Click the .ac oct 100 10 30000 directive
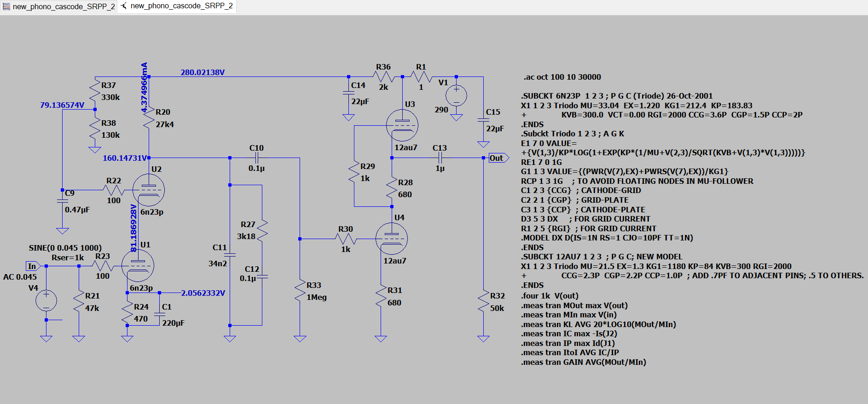This screenshot has width=868, height=404. (562, 77)
